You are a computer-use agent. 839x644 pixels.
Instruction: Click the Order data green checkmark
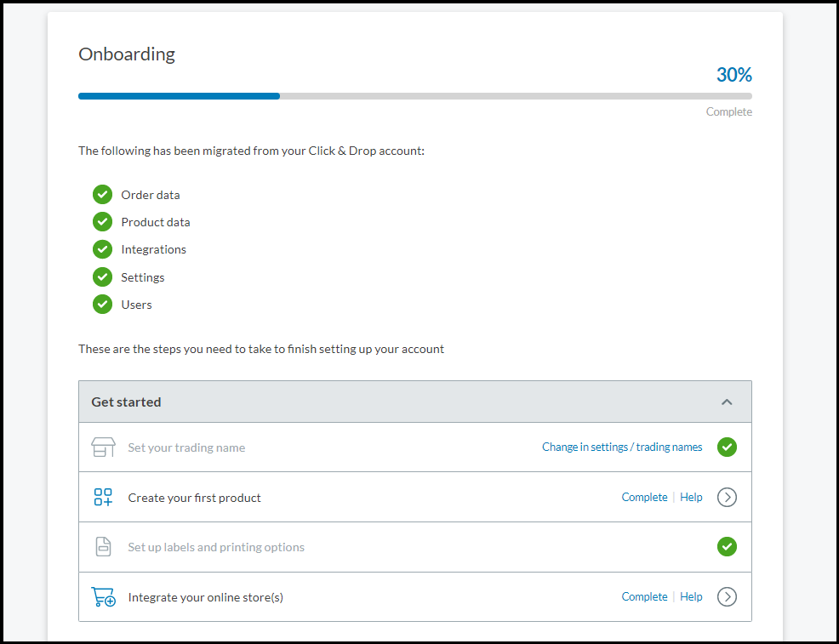click(x=102, y=195)
